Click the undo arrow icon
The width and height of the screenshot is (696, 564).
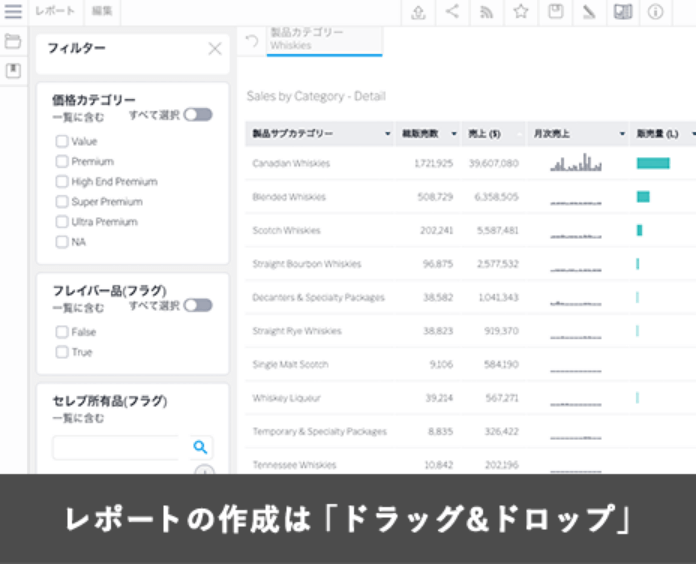[252, 41]
